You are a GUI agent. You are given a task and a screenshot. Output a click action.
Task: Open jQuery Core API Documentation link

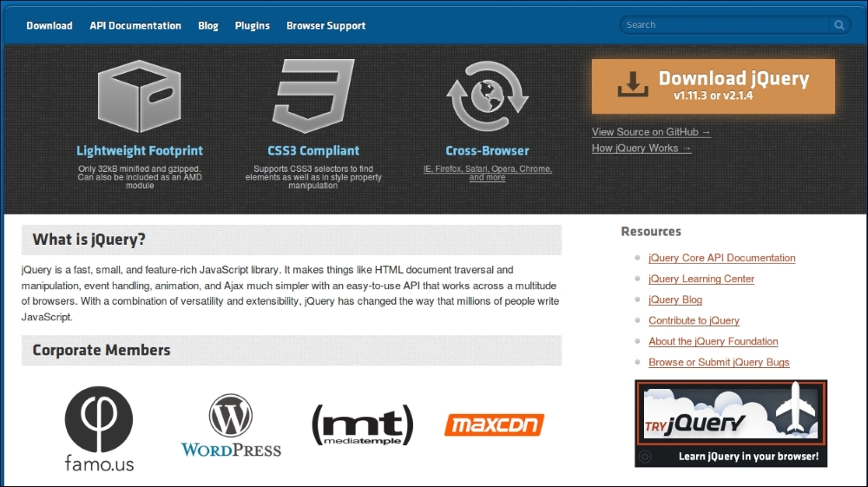pos(722,258)
